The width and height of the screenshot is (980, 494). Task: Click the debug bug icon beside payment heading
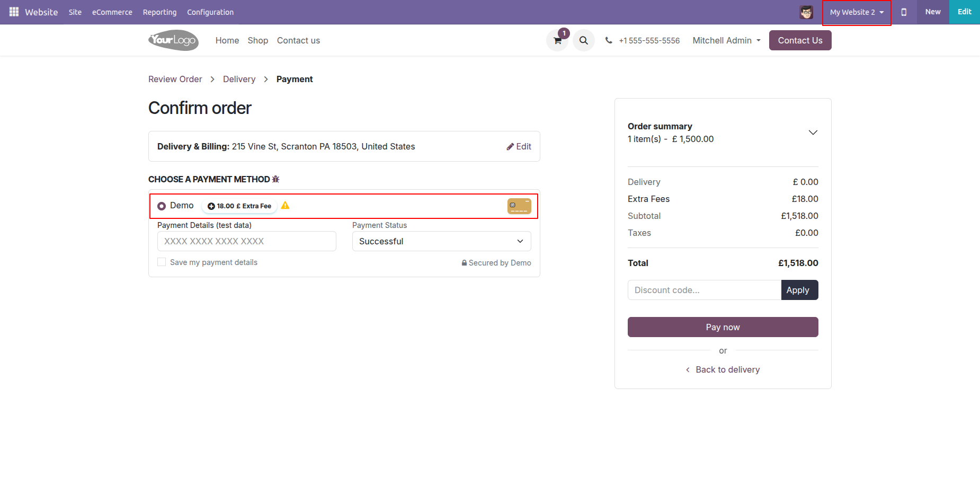(275, 179)
